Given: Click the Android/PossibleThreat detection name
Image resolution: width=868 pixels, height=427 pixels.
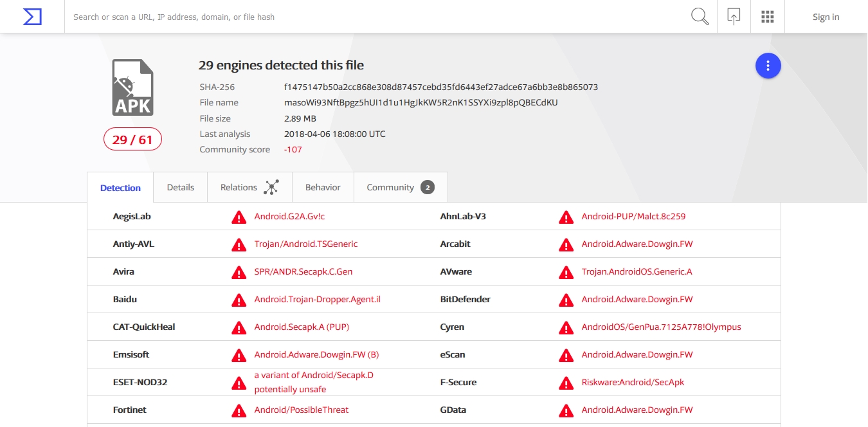Looking at the screenshot, I should pos(302,410).
